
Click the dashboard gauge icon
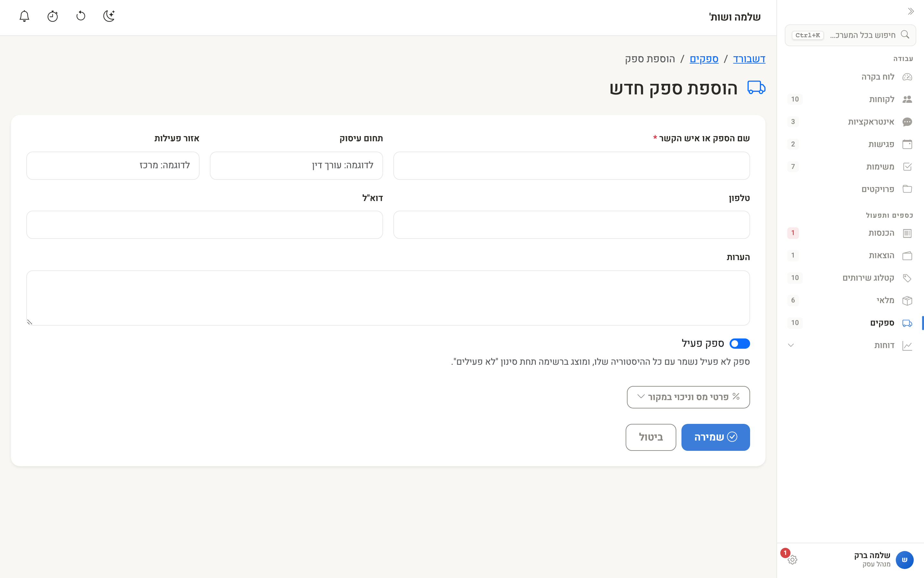point(907,77)
